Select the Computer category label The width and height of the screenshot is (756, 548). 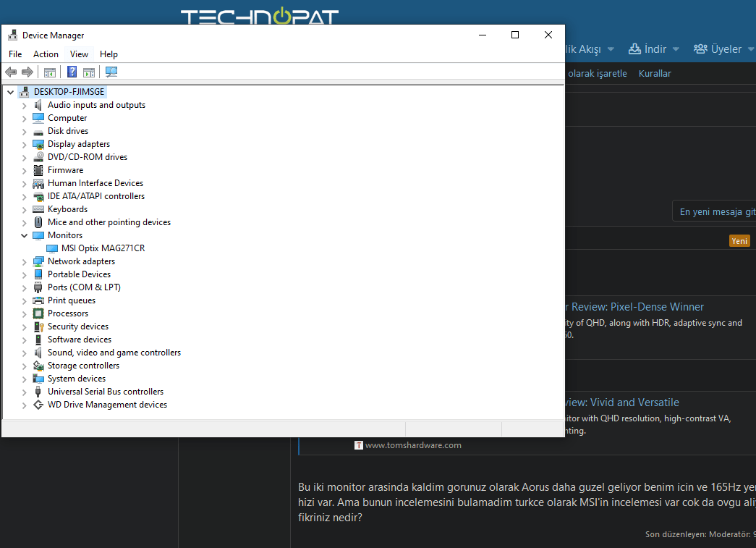[67, 118]
